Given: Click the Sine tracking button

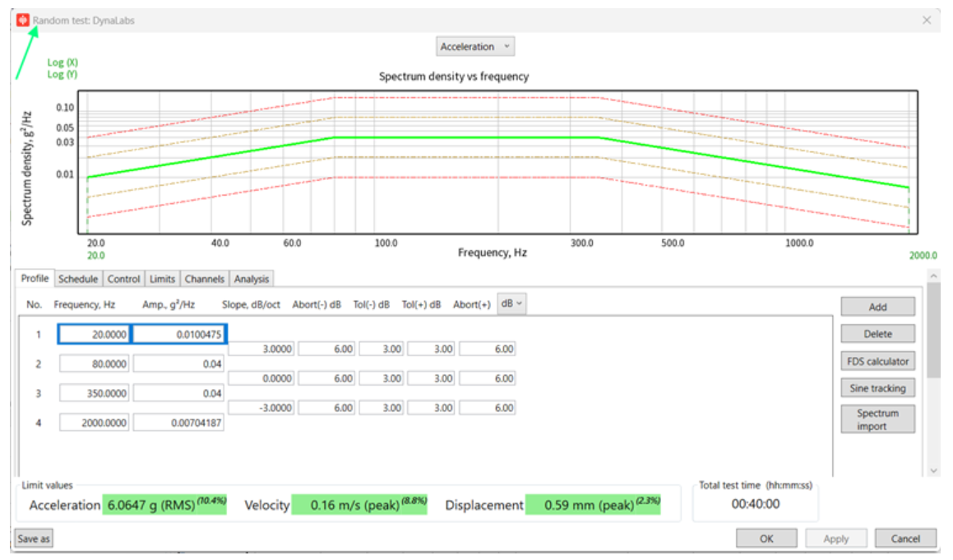Looking at the screenshot, I should 877,388.
